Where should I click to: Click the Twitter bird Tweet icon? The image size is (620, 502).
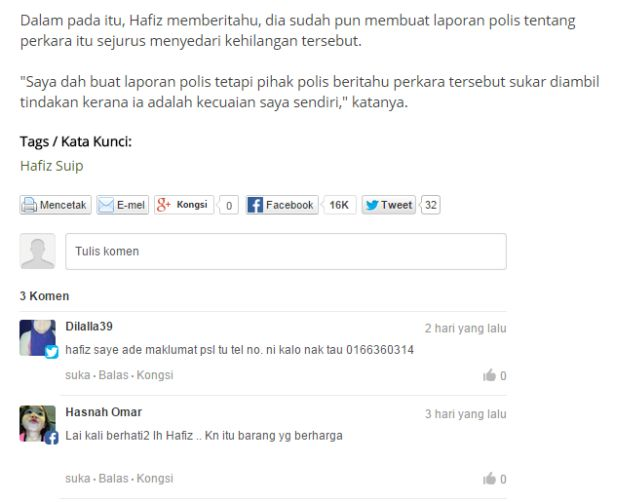tap(372, 205)
